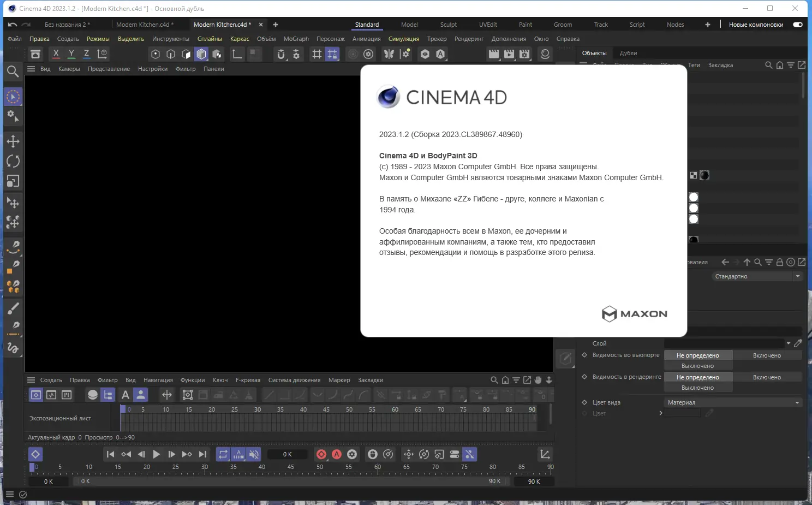Toggle the Autokeying red A button
Screen dimensions: 812x505
point(337,454)
